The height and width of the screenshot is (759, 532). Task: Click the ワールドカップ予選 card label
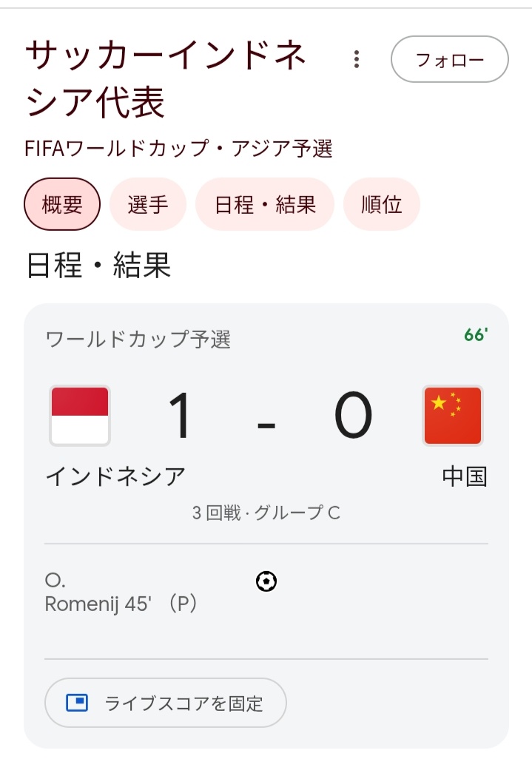click(x=138, y=340)
